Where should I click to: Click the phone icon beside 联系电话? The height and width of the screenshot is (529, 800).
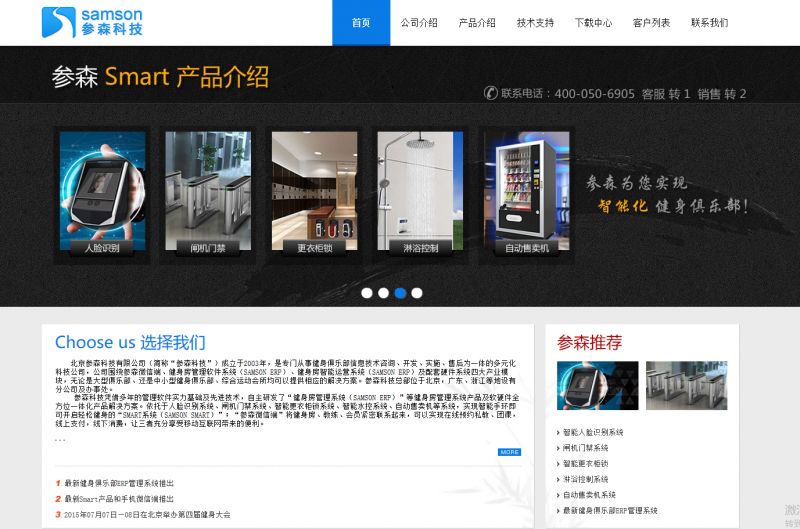point(490,93)
